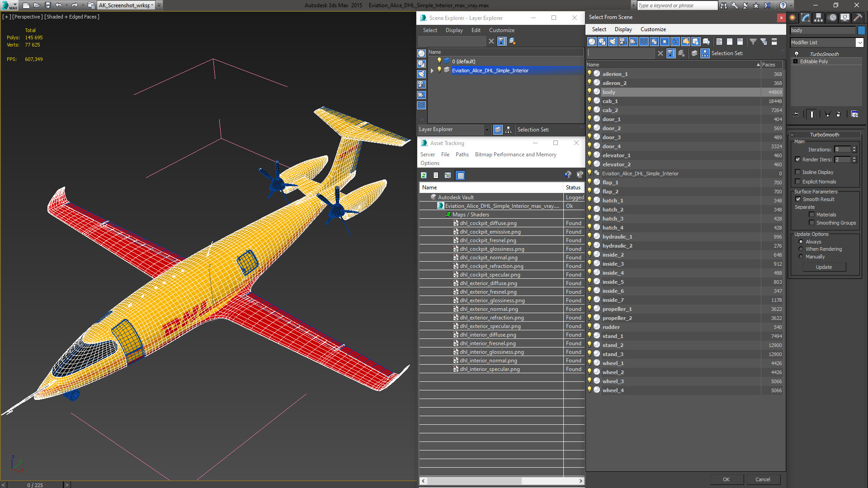
Task: Open Paths menu in Asset Tracking
Action: tap(462, 155)
